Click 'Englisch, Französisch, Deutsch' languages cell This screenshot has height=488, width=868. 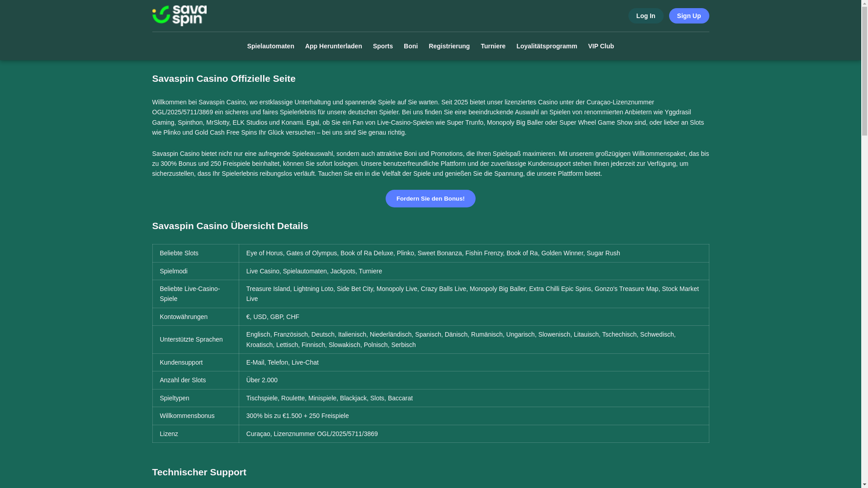(x=474, y=339)
